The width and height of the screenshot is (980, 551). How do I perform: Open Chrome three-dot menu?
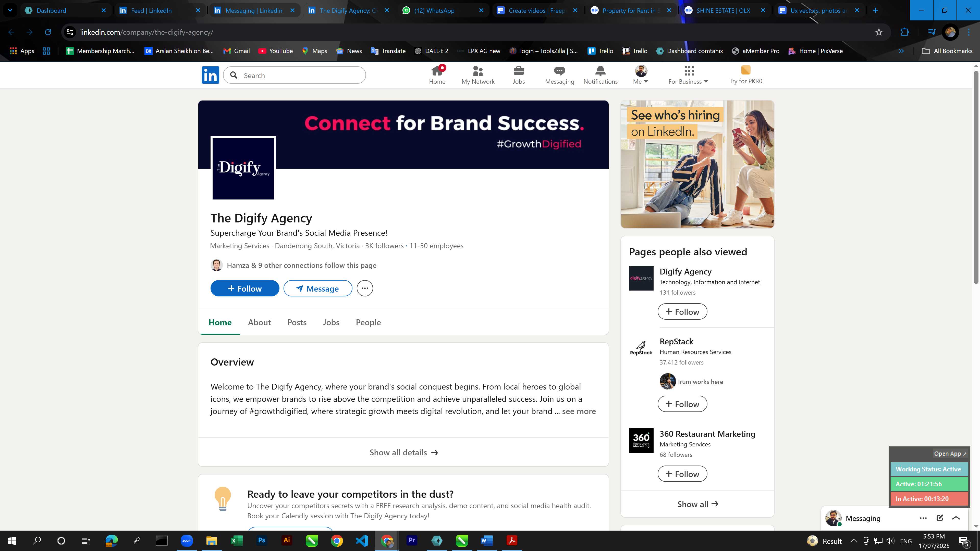(x=969, y=32)
